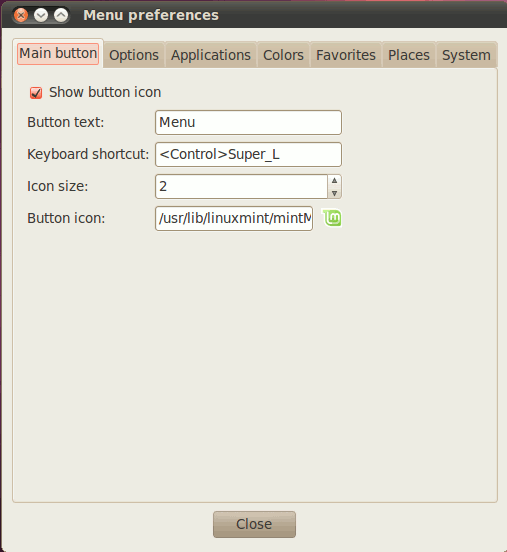Screen dimensions: 507x552
Task: Go to the Favorites tab
Action: (346, 55)
